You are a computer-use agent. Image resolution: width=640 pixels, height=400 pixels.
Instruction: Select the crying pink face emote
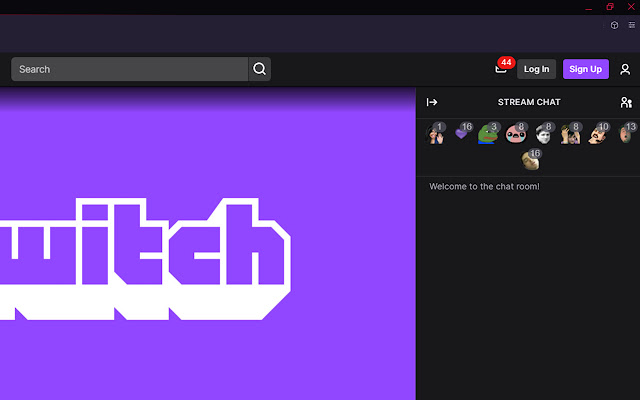tap(516, 133)
